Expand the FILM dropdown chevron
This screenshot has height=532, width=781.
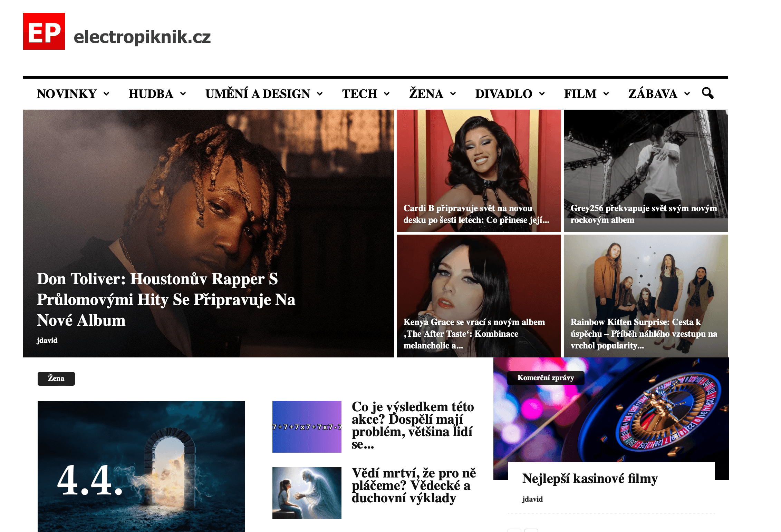click(x=606, y=93)
